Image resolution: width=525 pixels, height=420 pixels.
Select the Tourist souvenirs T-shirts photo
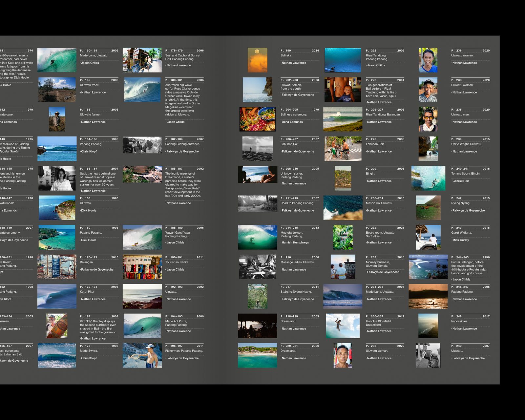(142, 267)
